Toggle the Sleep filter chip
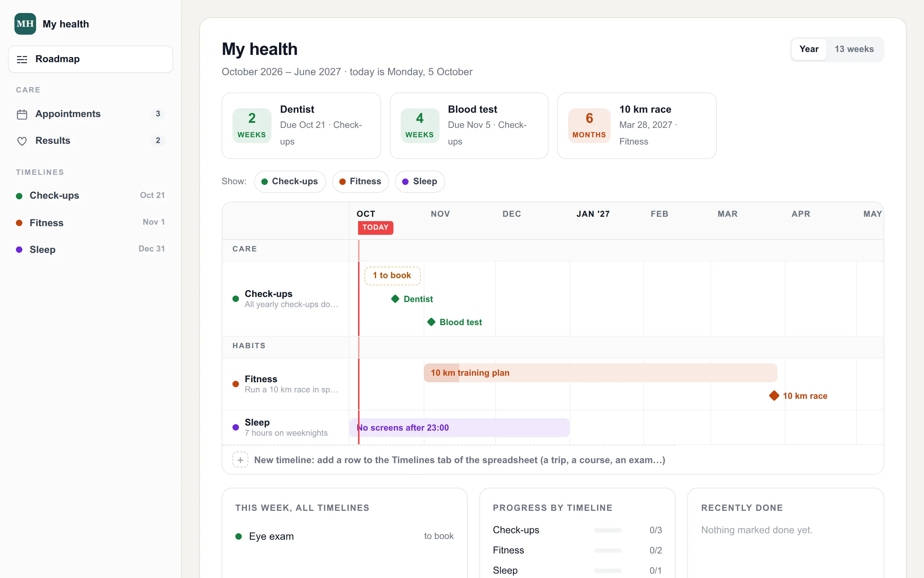This screenshot has height=578, width=924. pyautogui.click(x=420, y=182)
